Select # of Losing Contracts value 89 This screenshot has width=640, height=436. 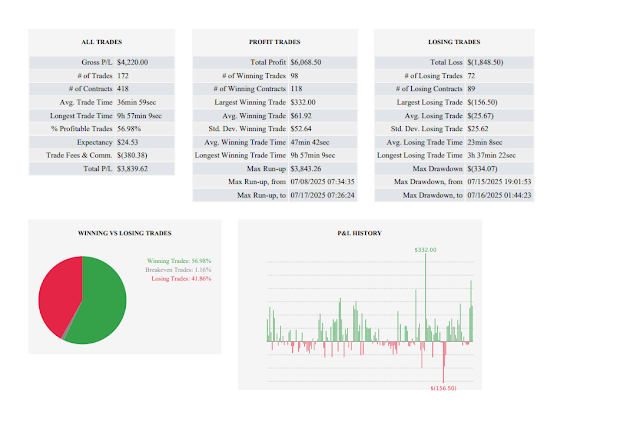point(471,89)
